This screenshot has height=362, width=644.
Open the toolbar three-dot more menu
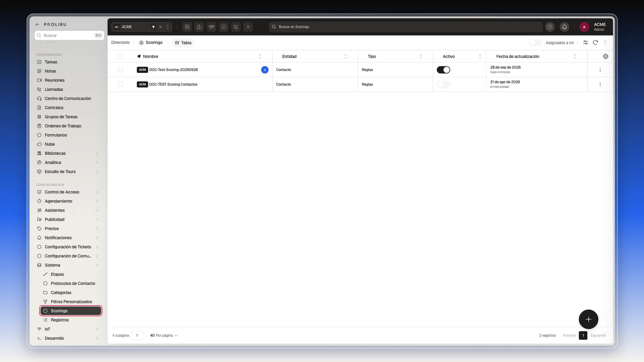pyautogui.click(x=605, y=43)
